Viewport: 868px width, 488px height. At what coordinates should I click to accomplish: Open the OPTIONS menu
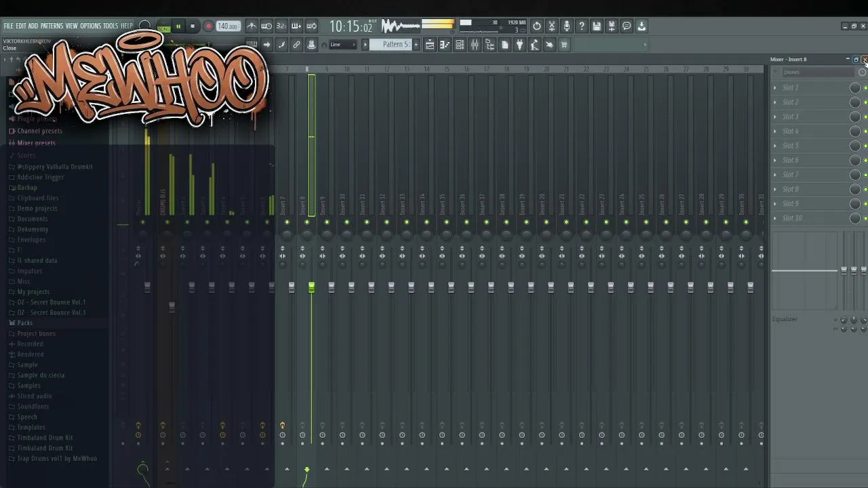(90, 26)
